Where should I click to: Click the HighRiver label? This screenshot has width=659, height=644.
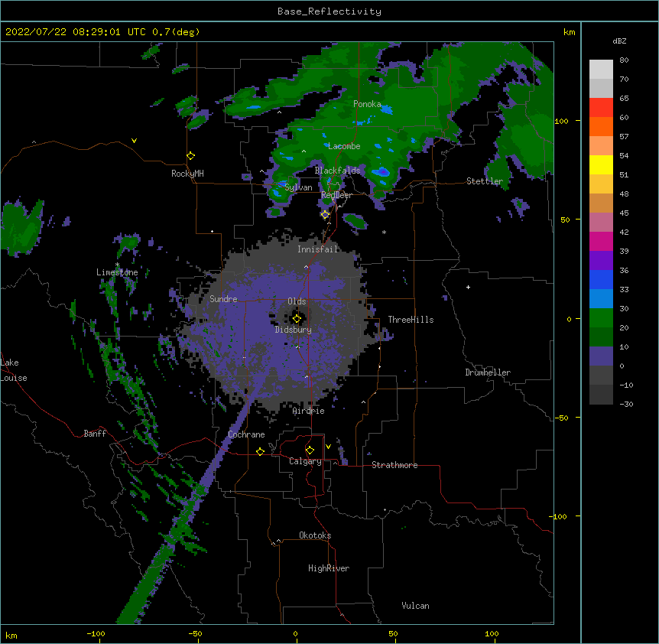click(329, 568)
